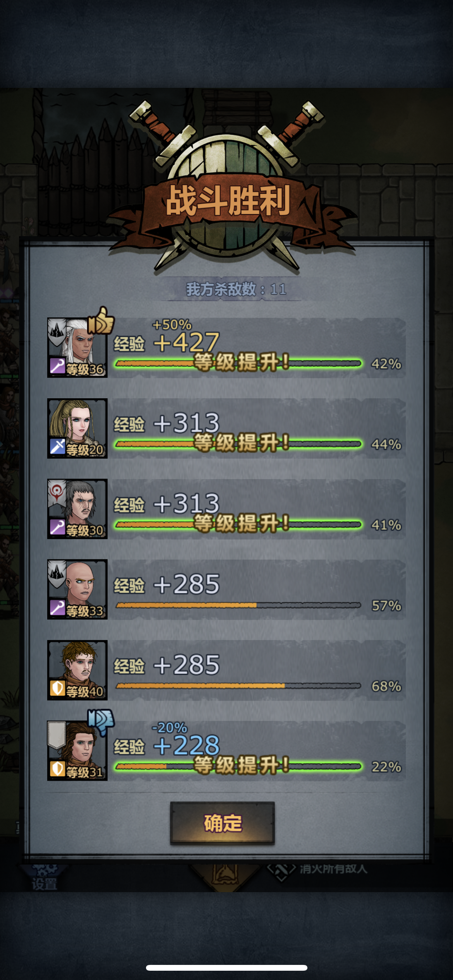Image resolution: width=453 pixels, height=980 pixels.
Task: Tap the 战斗胜利 victory banner
Action: (x=228, y=200)
